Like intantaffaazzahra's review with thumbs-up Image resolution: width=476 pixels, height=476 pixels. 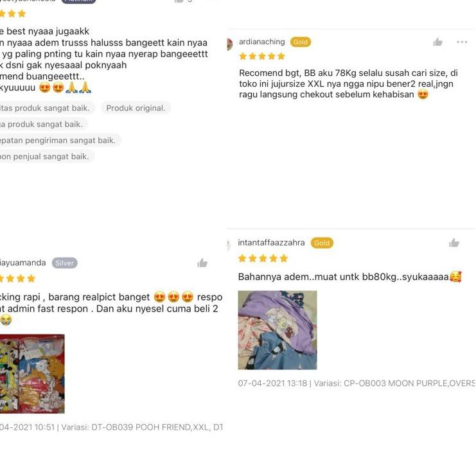(454, 243)
